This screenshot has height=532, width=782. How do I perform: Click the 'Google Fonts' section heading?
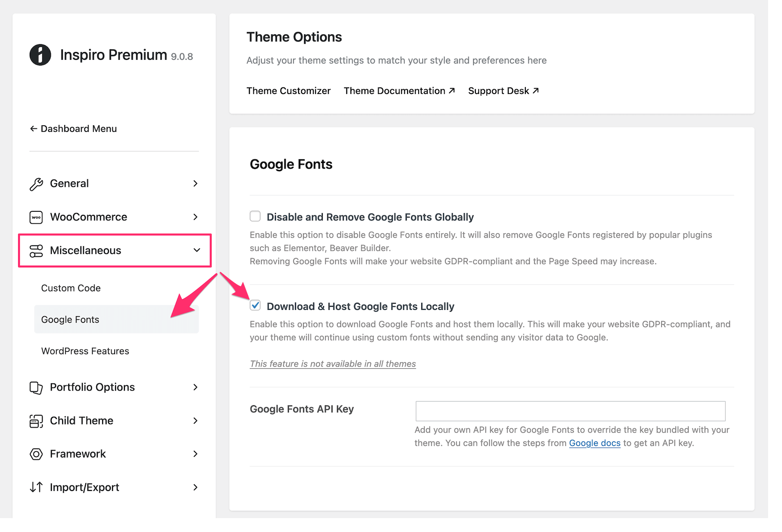[x=291, y=165]
